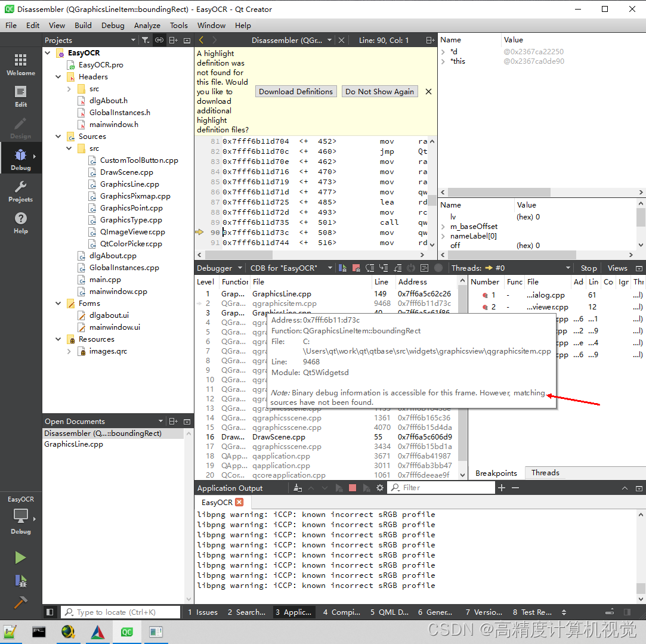This screenshot has height=644, width=646.
Task: Switch to the Breakpoints tab
Action: 496,473
